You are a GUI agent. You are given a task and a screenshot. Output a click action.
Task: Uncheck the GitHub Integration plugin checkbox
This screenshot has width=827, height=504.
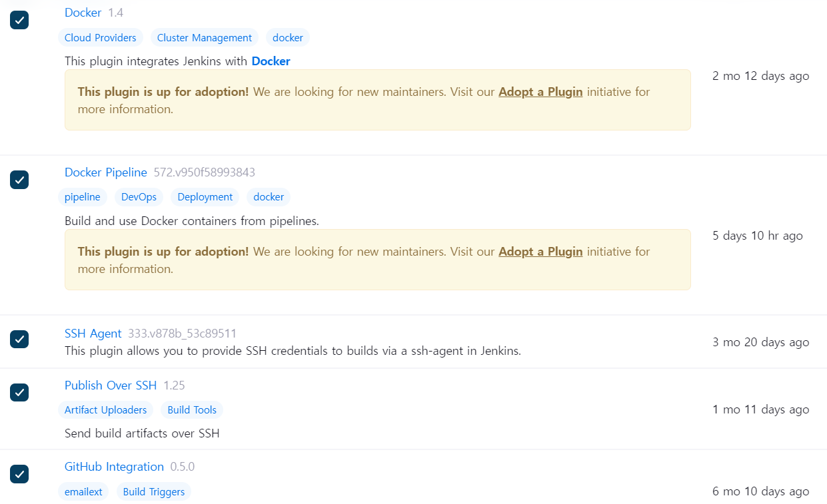click(19, 474)
